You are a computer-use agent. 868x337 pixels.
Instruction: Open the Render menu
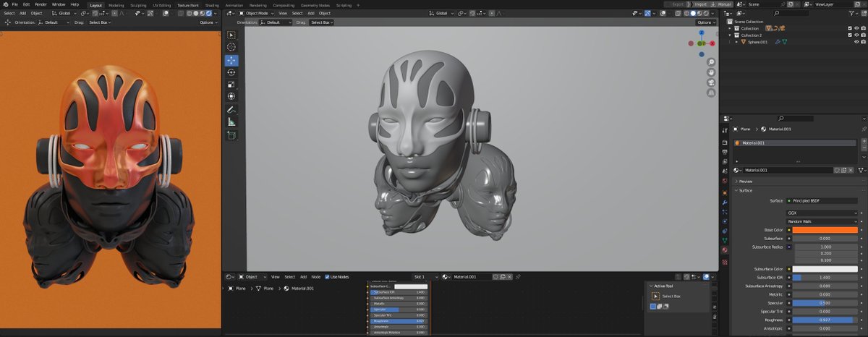(41, 4)
